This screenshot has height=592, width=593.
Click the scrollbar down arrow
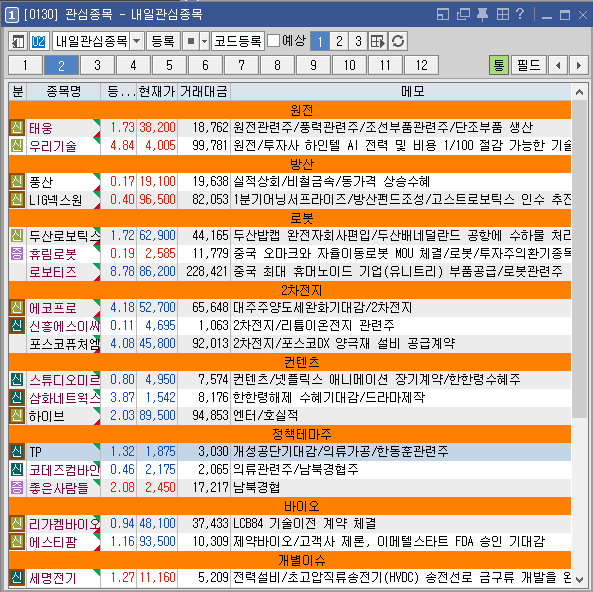pos(579,579)
